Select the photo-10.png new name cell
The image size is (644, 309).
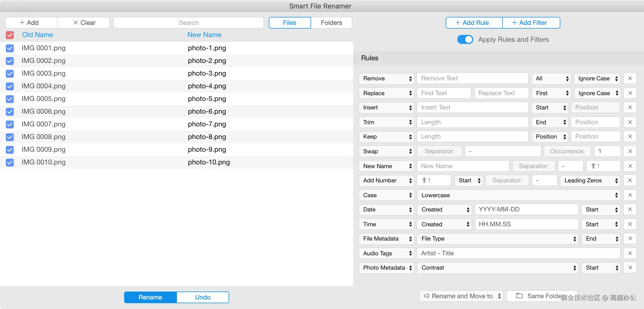tap(209, 162)
